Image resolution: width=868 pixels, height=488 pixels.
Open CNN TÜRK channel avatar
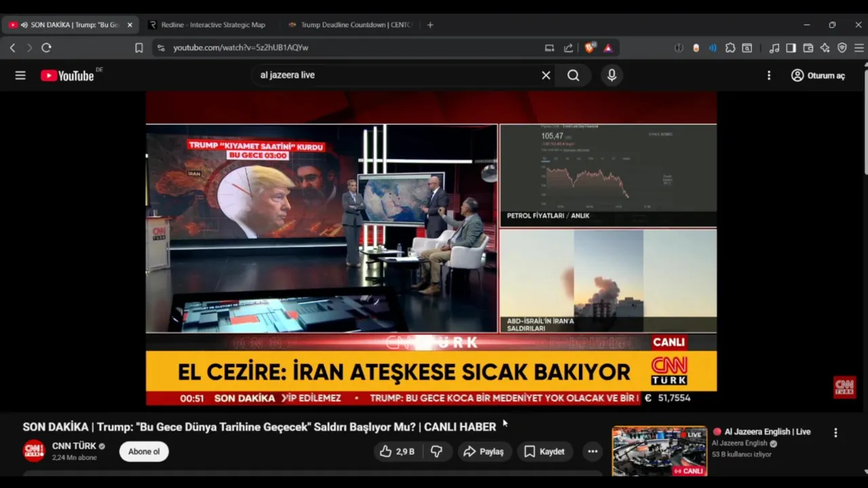click(x=34, y=451)
